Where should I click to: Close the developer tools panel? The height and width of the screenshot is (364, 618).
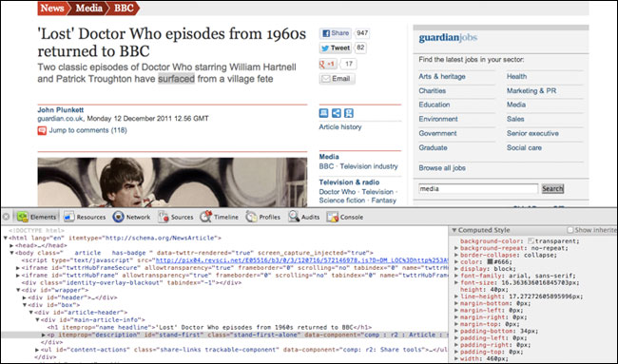6,217
